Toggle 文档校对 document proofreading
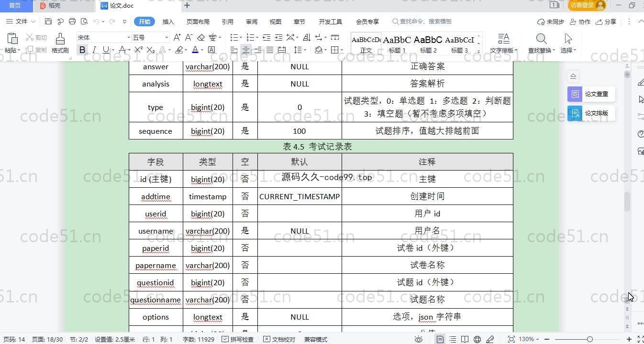644x344 pixels. tap(279, 339)
